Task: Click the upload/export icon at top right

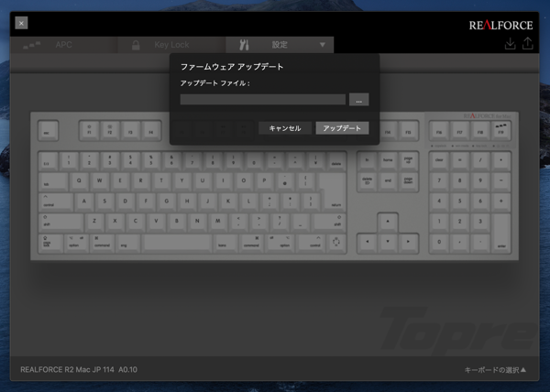Action: 528,44
